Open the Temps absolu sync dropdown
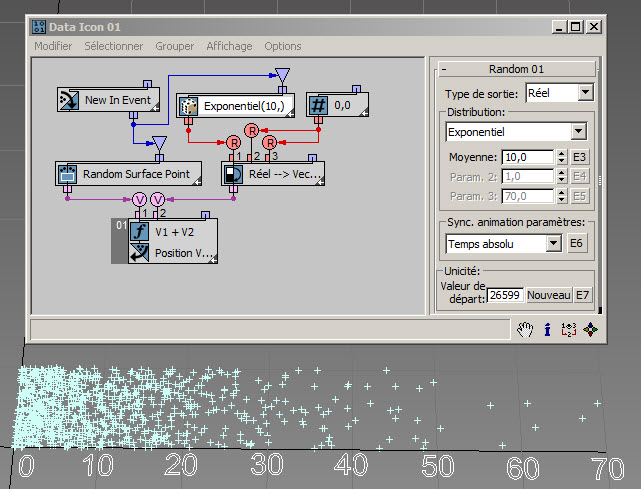The width and height of the screenshot is (641, 489). click(554, 243)
